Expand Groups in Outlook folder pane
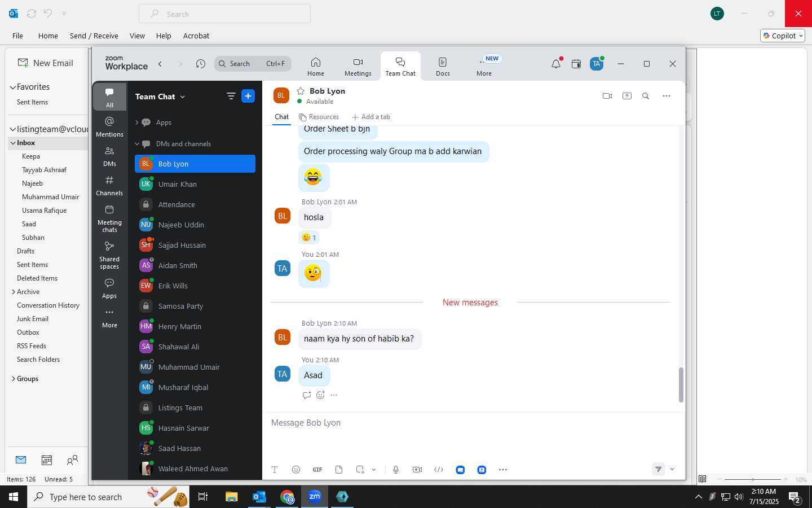Image resolution: width=812 pixels, height=508 pixels. (x=13, y=379)
